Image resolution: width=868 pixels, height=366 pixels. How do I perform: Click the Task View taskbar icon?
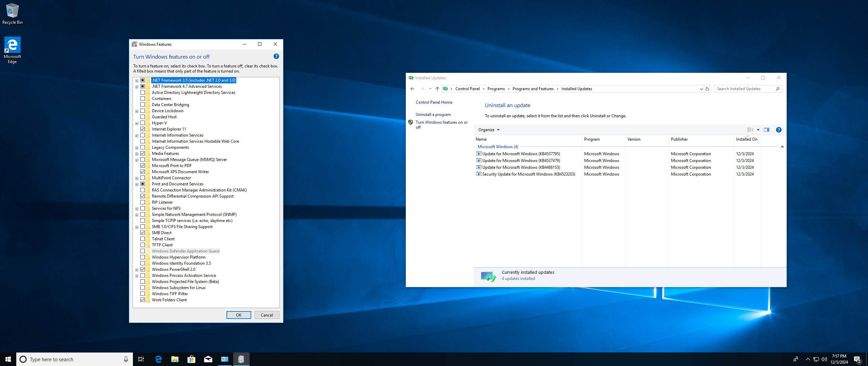141,359
